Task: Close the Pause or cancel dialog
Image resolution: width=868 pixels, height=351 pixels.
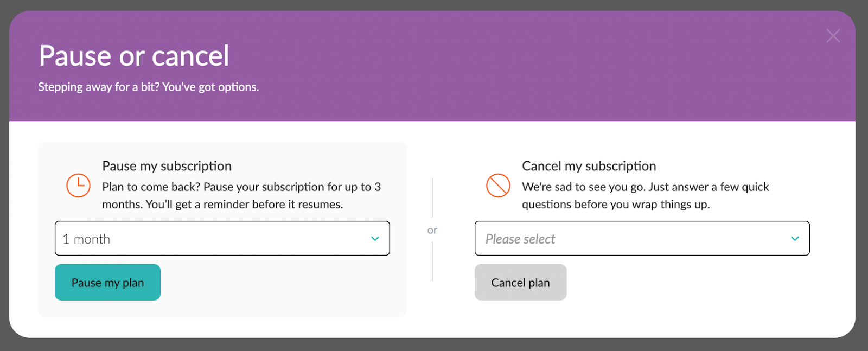Action: pos(833,36)
